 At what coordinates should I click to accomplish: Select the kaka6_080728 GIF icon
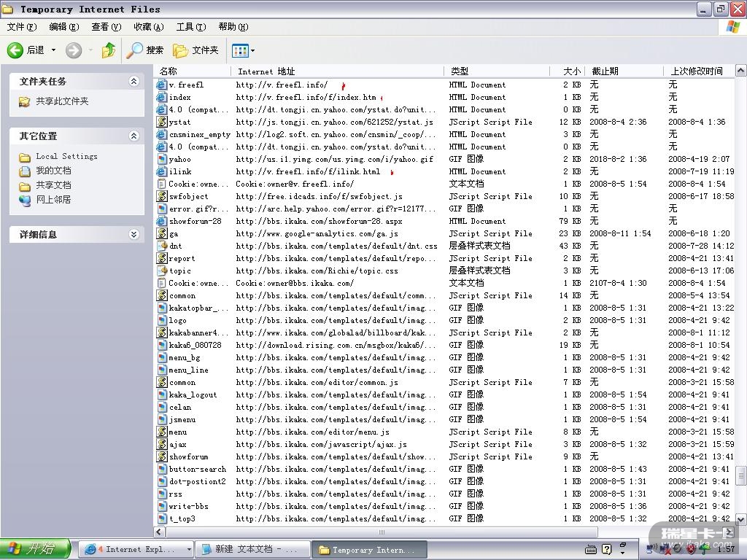coord(162,345)
